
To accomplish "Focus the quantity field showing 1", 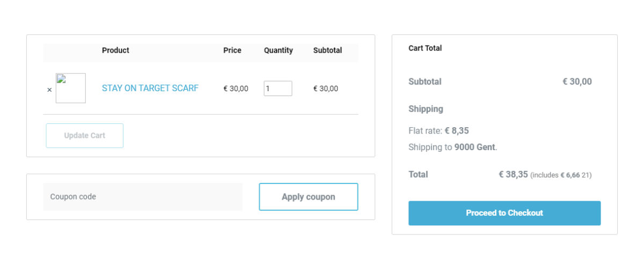I will tap(278, 89).
